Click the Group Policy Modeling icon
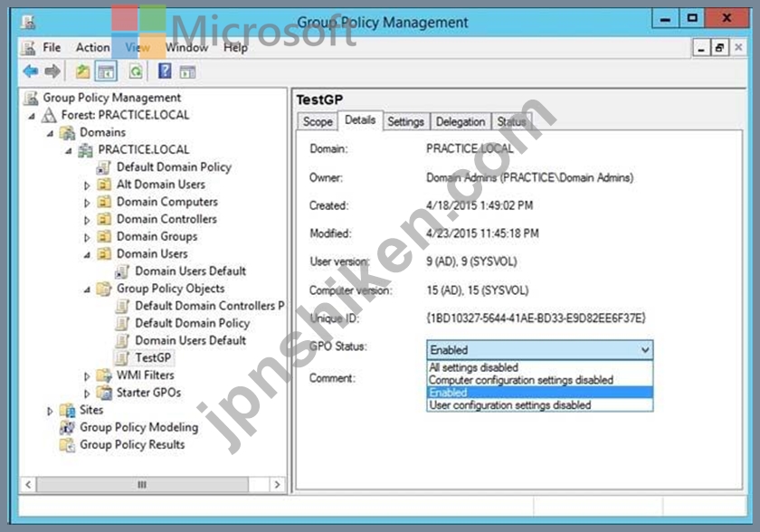760x532 pixels. tap(67, 428)
